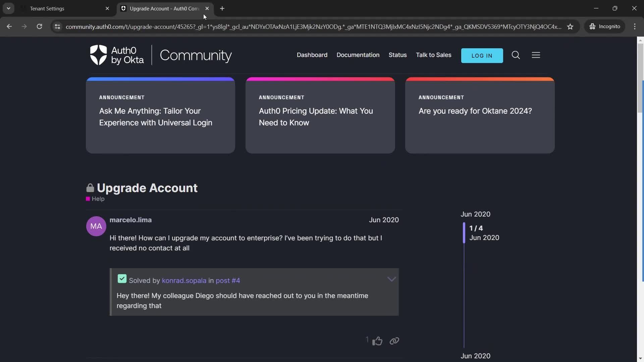Open the Help category link
This screenshot has height=362, width=644.
(98, 199)
